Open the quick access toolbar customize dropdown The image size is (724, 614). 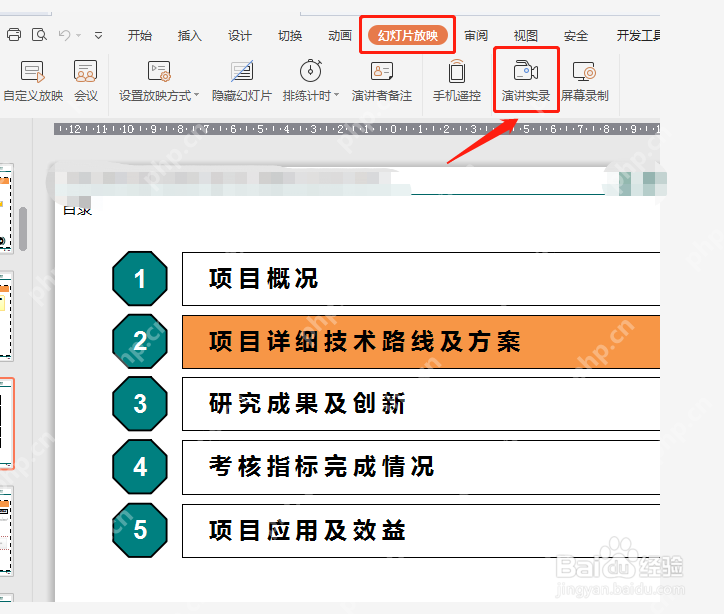pyautogui.click(x=98, y=36)
